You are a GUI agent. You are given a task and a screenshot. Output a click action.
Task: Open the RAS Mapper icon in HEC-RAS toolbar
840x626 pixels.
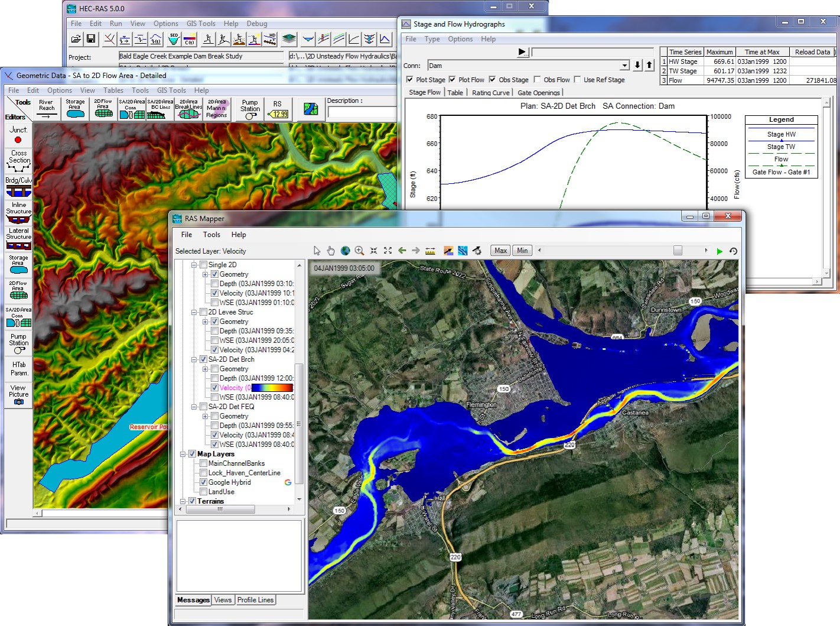[288, 39]
